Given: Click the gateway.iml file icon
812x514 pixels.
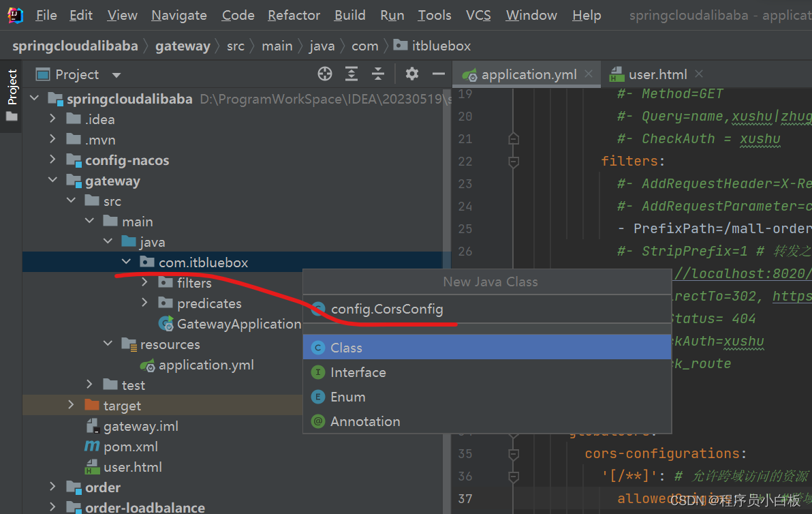Looking at the screenshot, I should [x=92, y=426].
